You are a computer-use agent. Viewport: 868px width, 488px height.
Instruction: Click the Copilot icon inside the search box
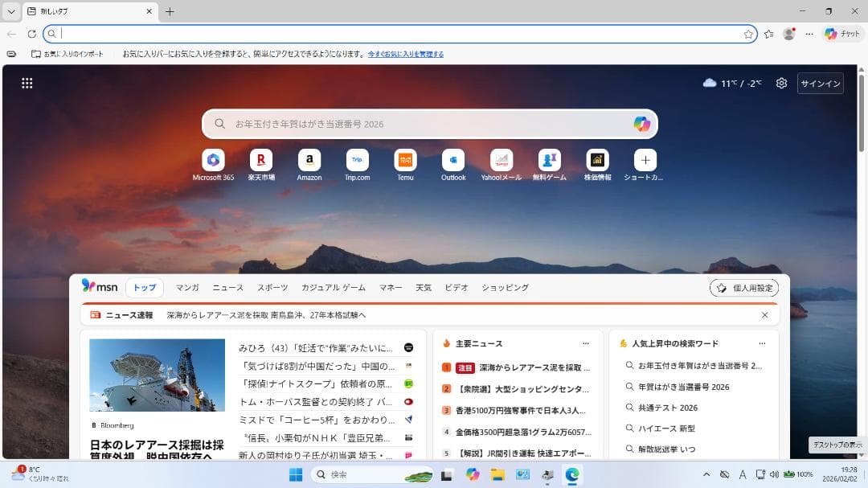pos(641,124)
